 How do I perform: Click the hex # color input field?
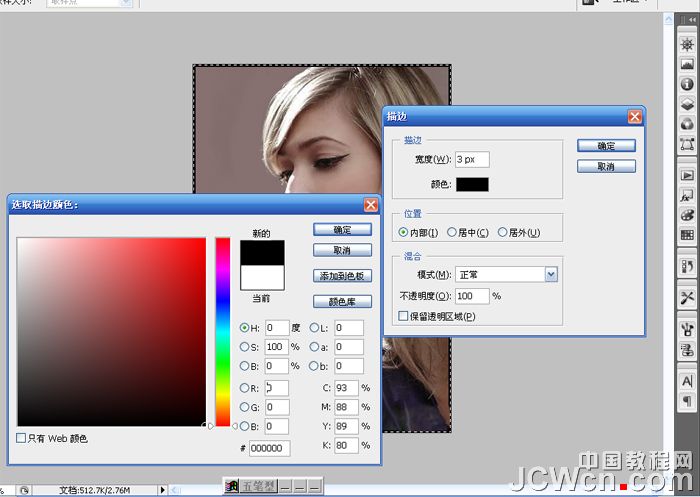270,448
